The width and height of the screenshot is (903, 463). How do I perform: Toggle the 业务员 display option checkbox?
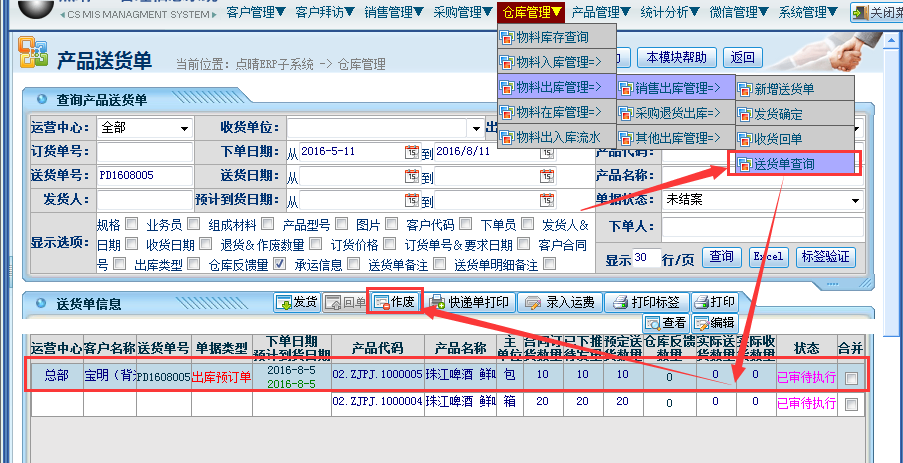[194, 224]
